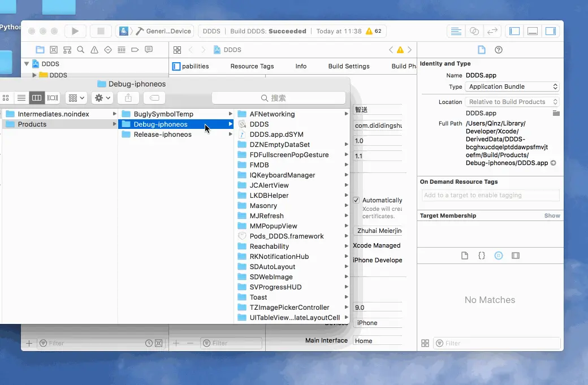Image resolution: width=588 pixels, height=385 pixels.
Task: Select Intermediates.noindex folder in Finder
Action: pyautogui.click(x=60, y=114)
